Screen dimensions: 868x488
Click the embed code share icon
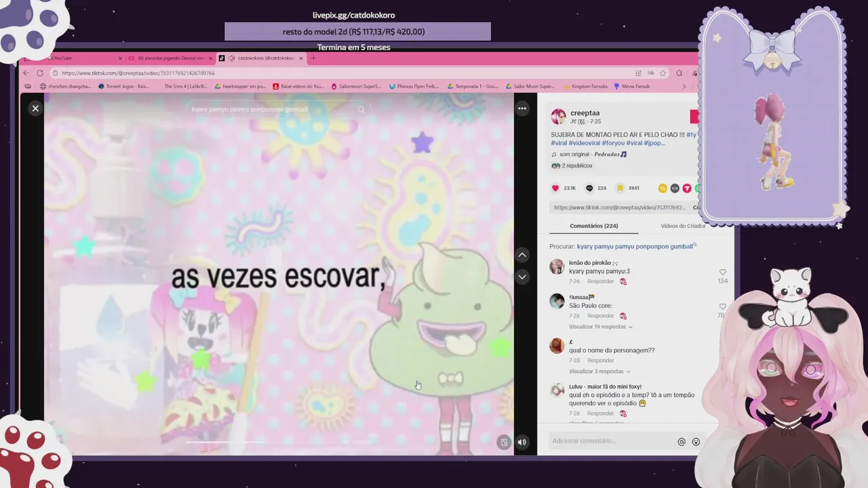[x=675, y=188]
